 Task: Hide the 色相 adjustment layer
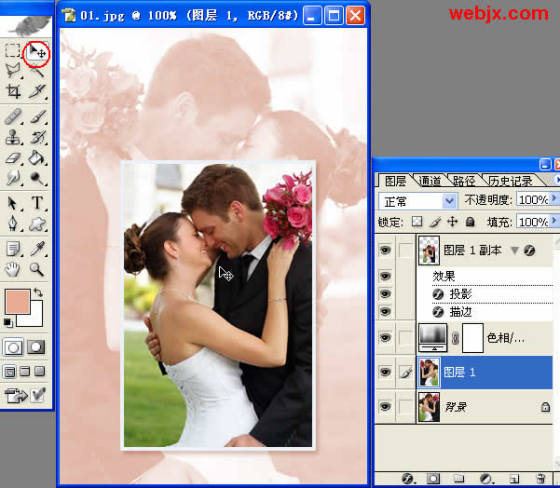tap(385, 338)
